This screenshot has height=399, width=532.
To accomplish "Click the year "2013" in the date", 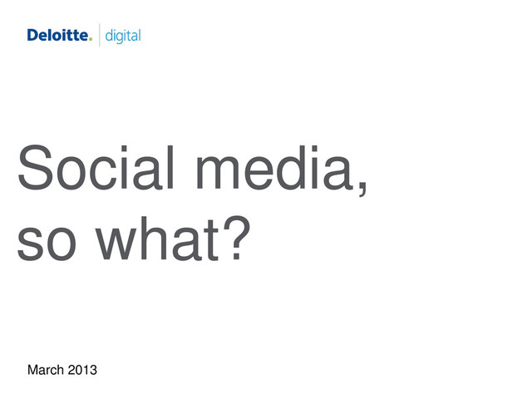I will tap(82, 367).
